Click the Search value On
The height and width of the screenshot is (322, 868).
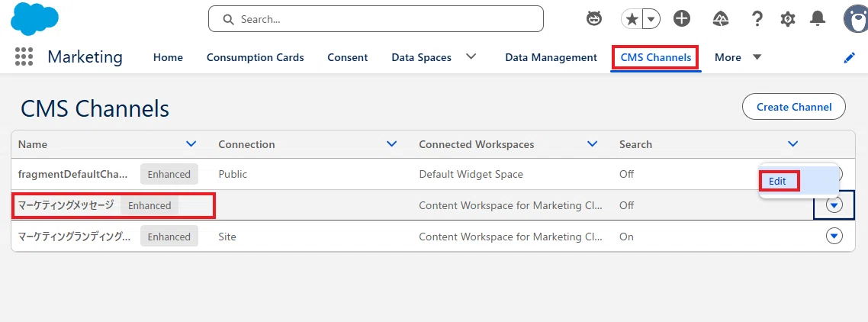pos(626,237)
